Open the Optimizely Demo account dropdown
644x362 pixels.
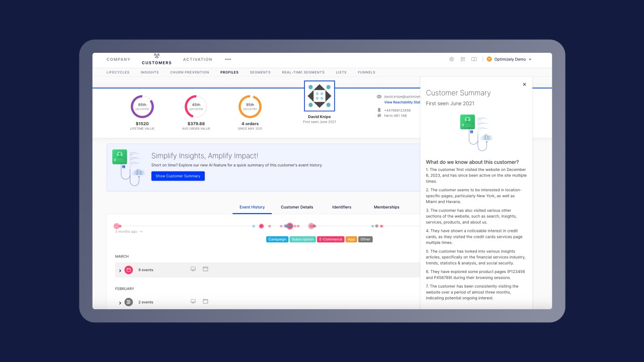pyautogui.click(x=509, y=59)
